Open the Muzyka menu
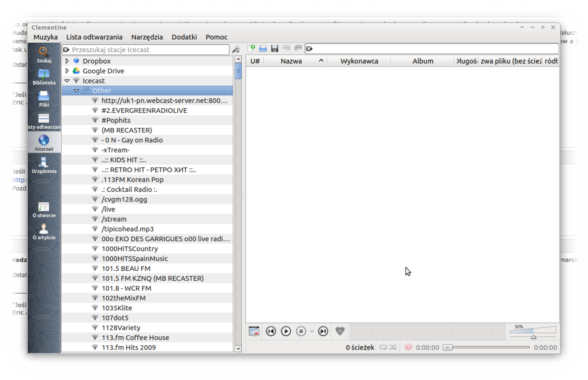588x380 pixels. coord(46,37)
